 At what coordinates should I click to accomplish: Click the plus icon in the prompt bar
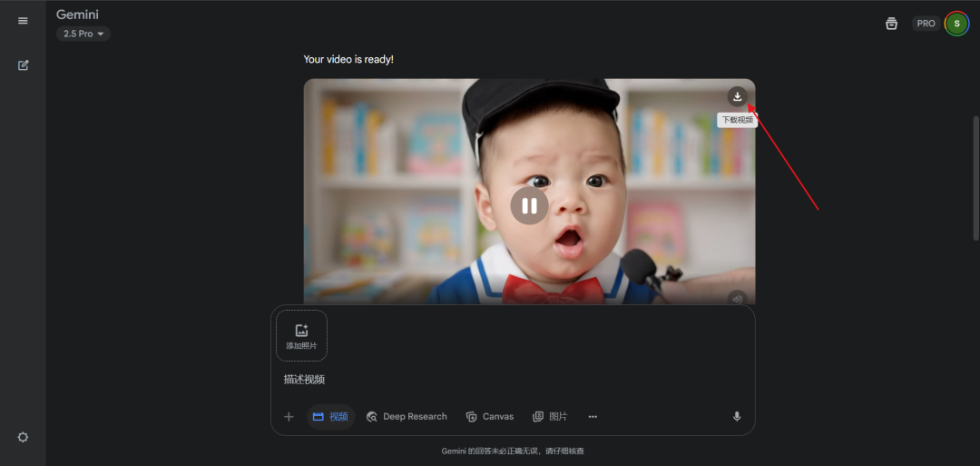tap(289, 417)
